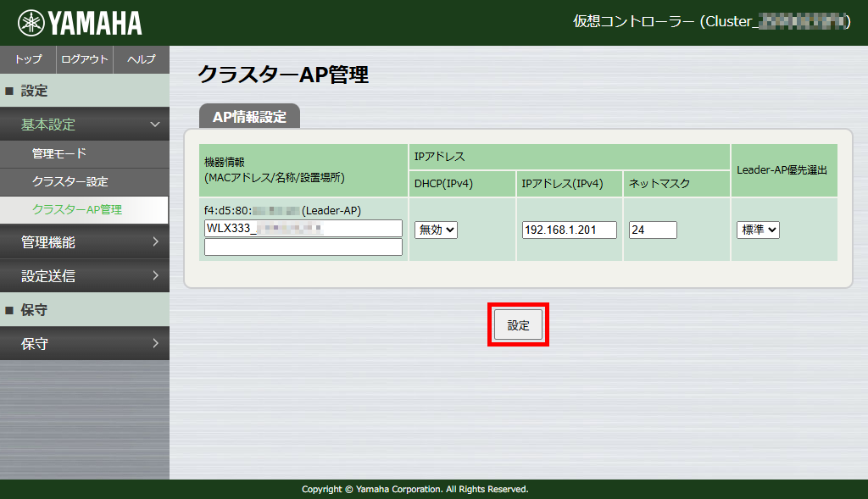Viewport: 868px width, 499px height.
Task: Click the クラスターAP管理 page heading
Action: point(283,75)
